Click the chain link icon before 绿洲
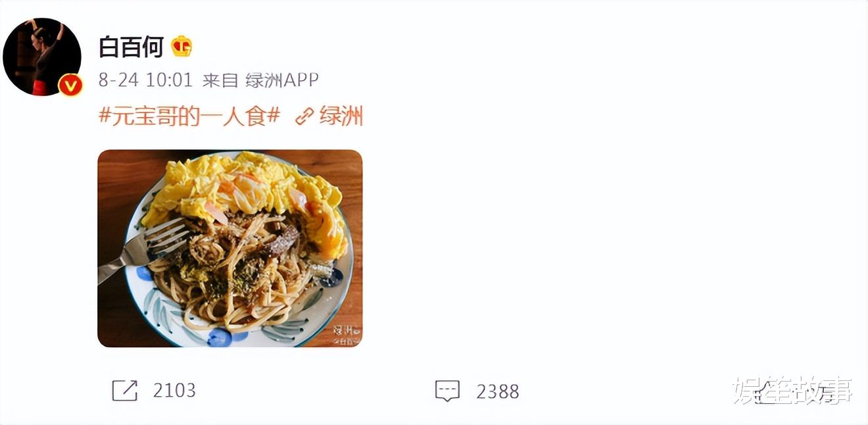The width and height of the screenshot is (868, 425). 304,117
